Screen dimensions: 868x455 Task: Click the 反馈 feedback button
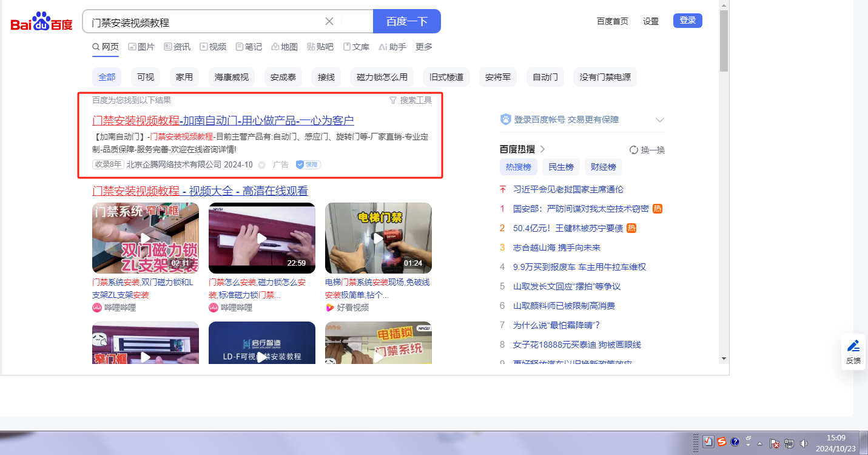pyautogui.click(x=853, y=352)
